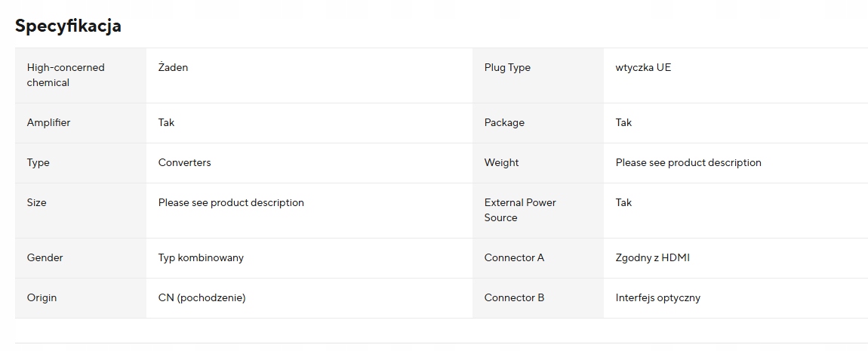The height and width of the screenshot is (351, 868).
Task: Select the Plug Type label
Action: pos(507,67)
